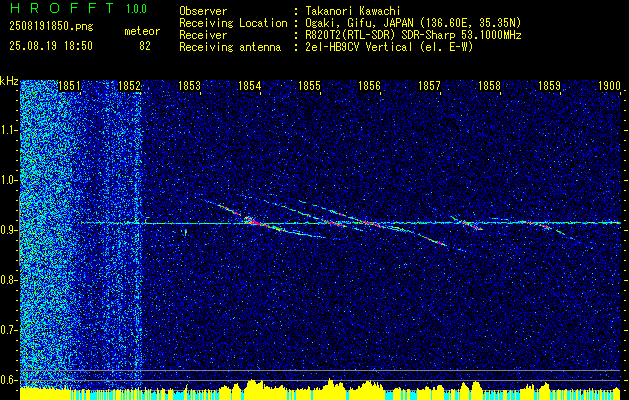Click the 1854 time marker
The width and height of the screenshot is (629, 400).
pyautogui.click(x=250, y=85)
